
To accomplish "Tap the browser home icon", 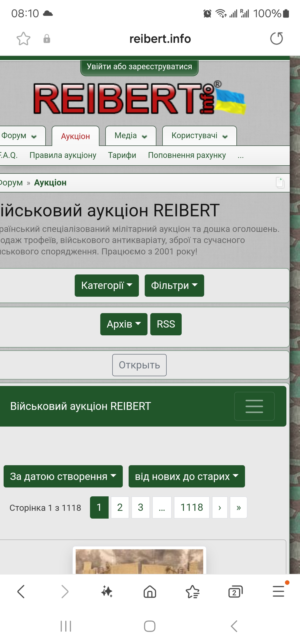I will click(150, 591).
